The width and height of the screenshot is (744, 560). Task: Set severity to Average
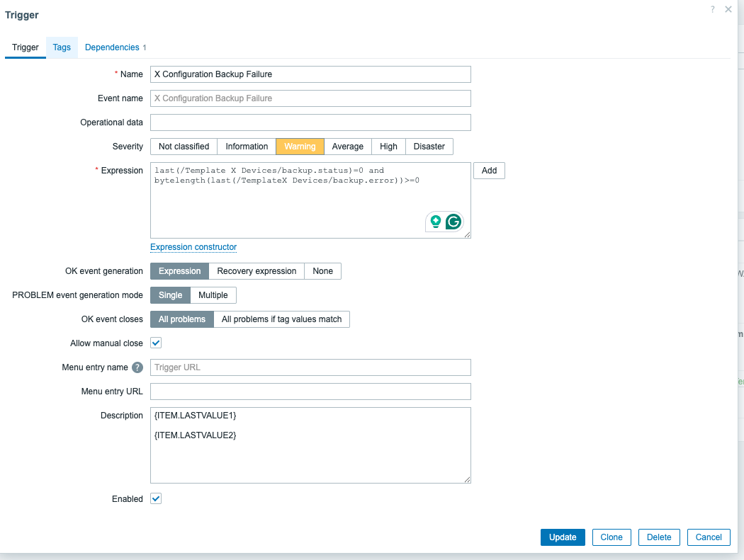tap(348, 147)
